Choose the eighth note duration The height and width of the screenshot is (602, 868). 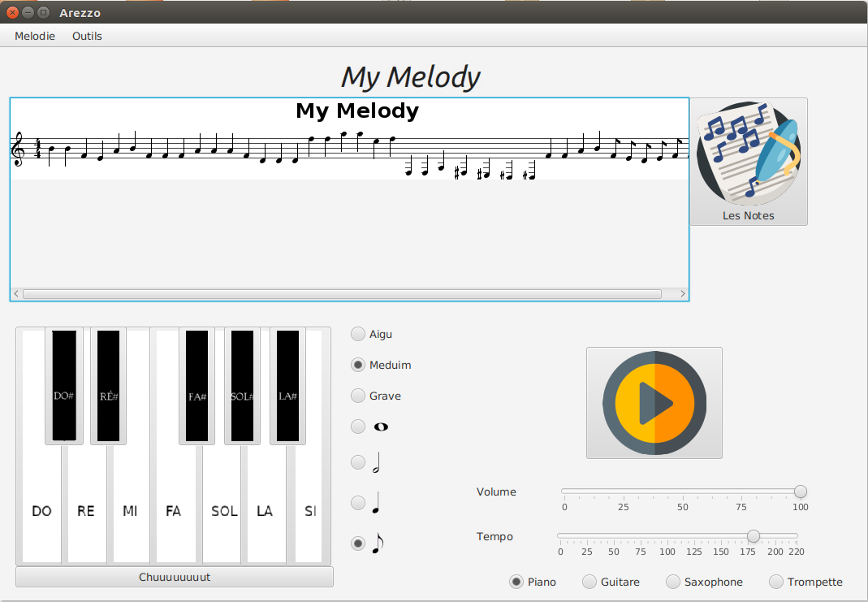pyautogui.click(x=357, y=543)
